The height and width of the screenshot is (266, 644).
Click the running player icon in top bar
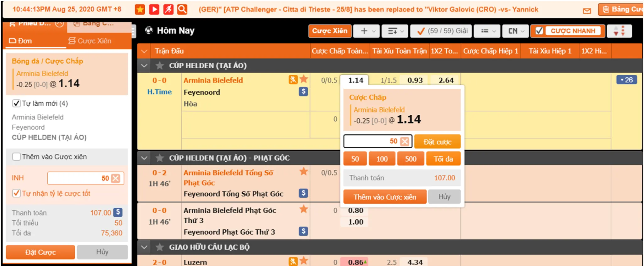coord(168,9)
